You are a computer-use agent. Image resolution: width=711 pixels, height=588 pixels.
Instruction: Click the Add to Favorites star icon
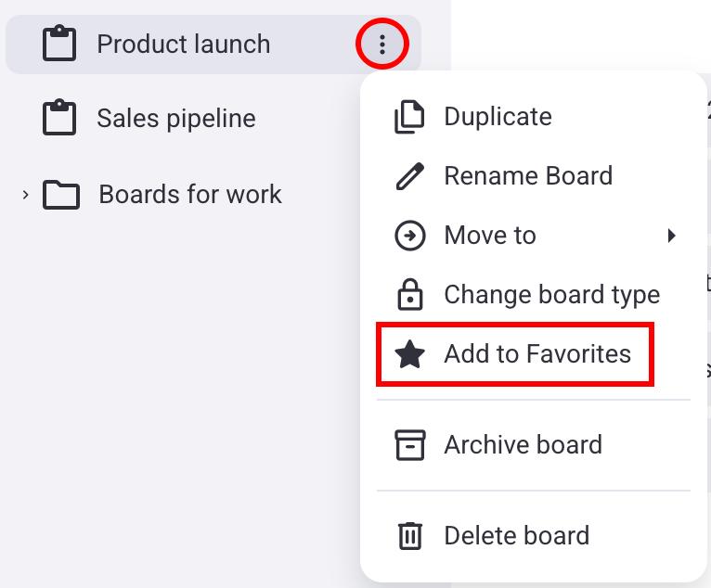click(409, 354)
